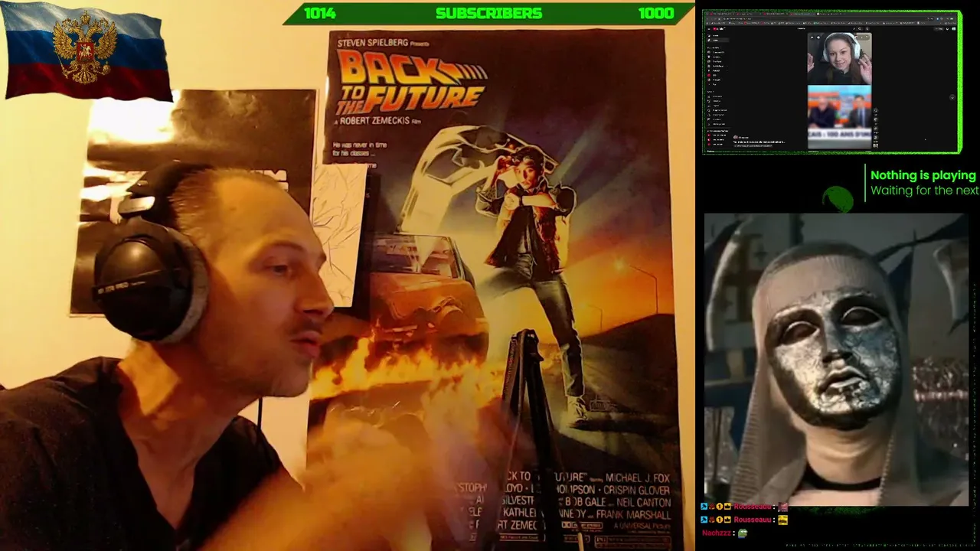This screenshot has height=551, width=980.
Task: Click the yellow emote in Rousseauu's second message
Action: (x=782, y=520)
